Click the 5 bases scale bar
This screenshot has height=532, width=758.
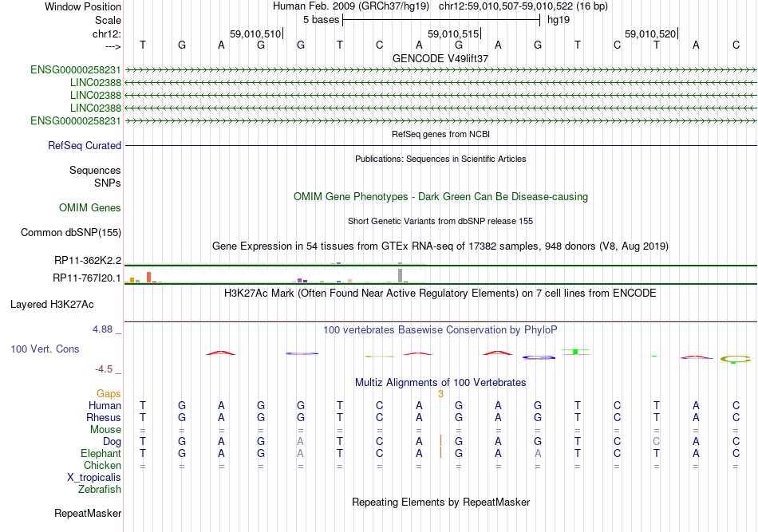(441, 20)
